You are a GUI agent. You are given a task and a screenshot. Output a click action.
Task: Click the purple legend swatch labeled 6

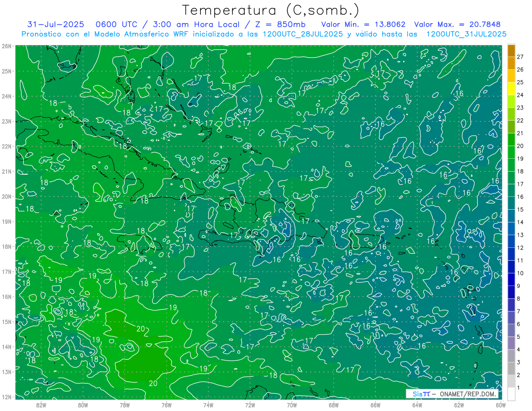[x=511, y=318]
